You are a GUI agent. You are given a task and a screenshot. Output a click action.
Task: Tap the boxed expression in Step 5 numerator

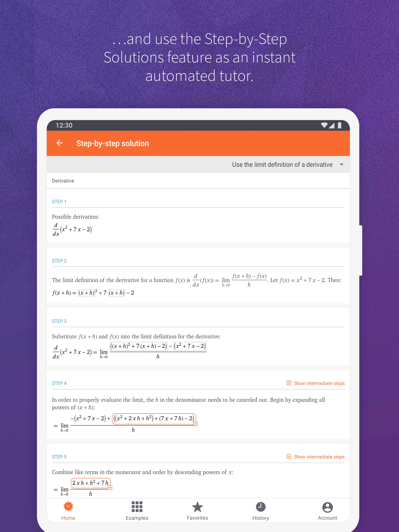click(x=91, y=483)
